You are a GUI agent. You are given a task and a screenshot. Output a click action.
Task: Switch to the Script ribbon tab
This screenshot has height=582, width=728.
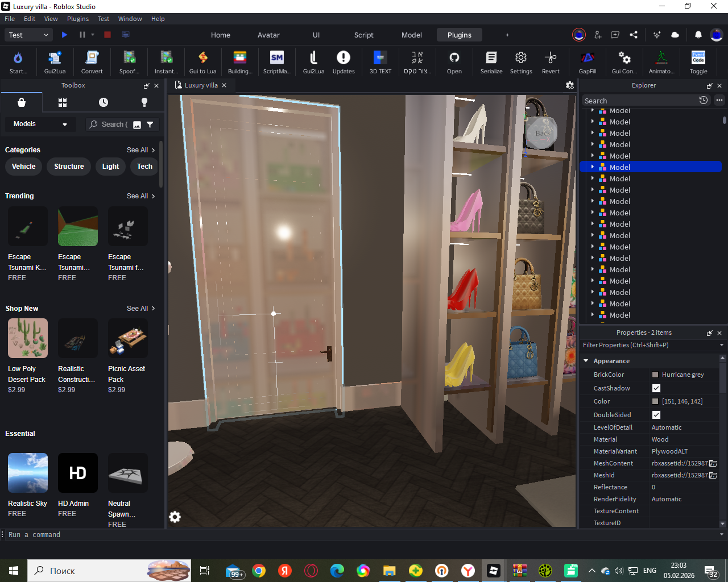click(x=364, y=35)
